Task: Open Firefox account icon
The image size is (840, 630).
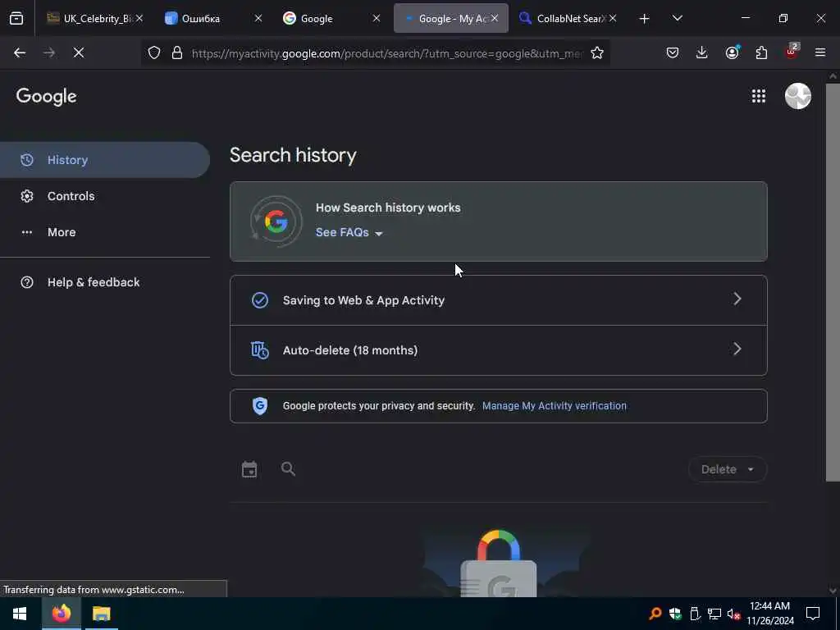Action: [x=732, y=52]
